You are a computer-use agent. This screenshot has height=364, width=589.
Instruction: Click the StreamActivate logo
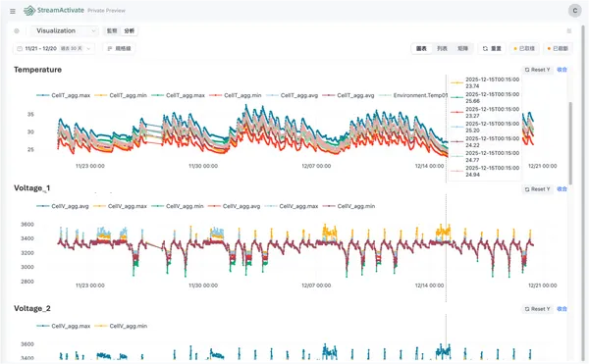54,11
